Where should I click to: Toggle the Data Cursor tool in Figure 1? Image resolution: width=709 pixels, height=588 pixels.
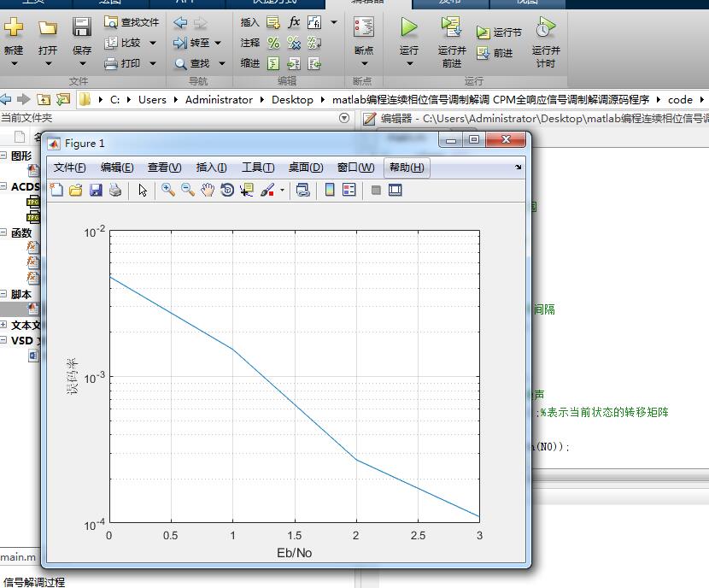pos(247,190)
